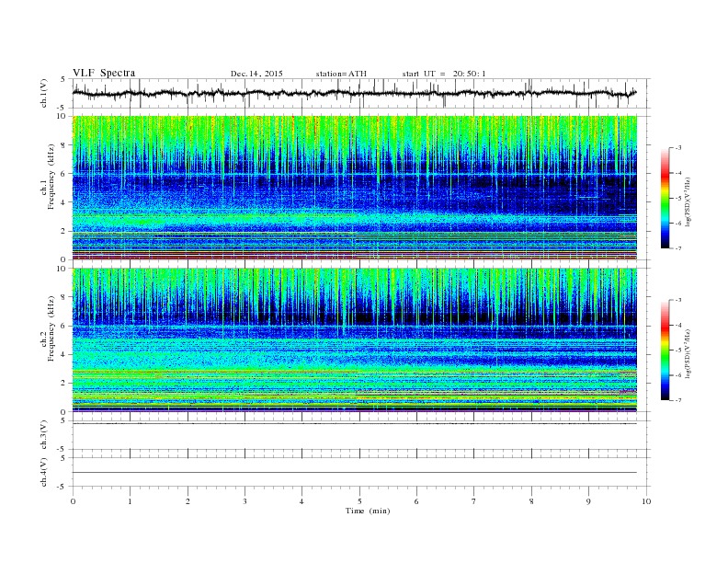Image resolution: width=728 pixels, height=563 pixels.
Task: Click the "4" tick label on the Time axis
Action: pyautogui.click(x=301, y=501)
